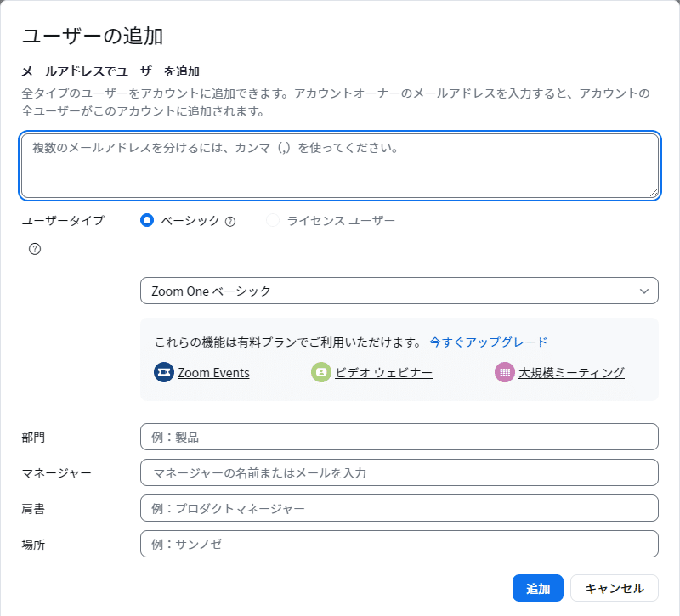
Task: Click the マネージャー input field
Action: coord(399,472)
